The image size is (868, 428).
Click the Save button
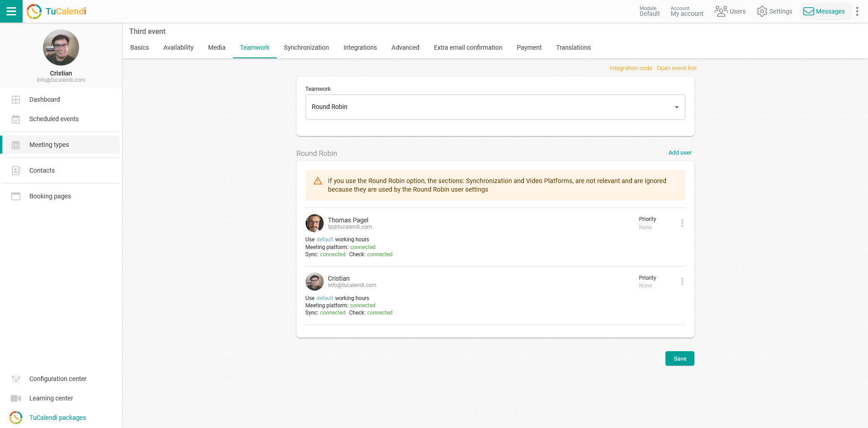point(679,358)
